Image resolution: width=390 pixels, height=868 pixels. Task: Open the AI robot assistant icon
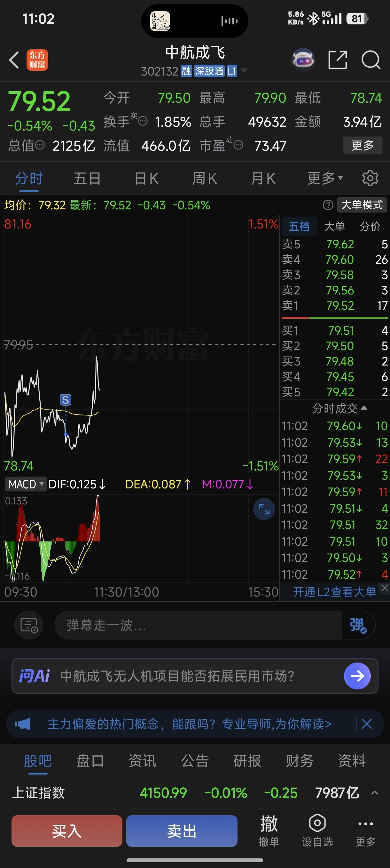click(303, 60)
